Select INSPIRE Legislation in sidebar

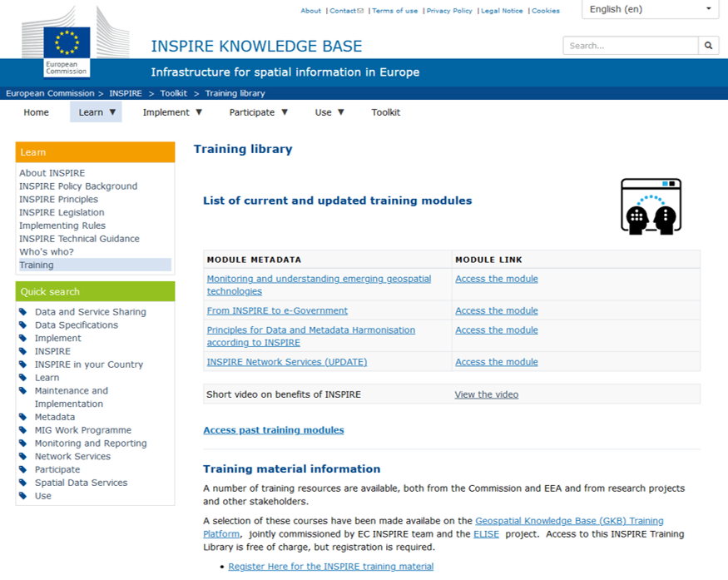(x=62, y=212)
